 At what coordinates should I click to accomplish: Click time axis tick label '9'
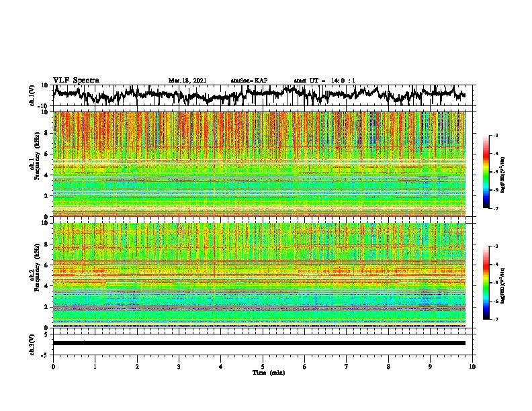coord(430,367)
